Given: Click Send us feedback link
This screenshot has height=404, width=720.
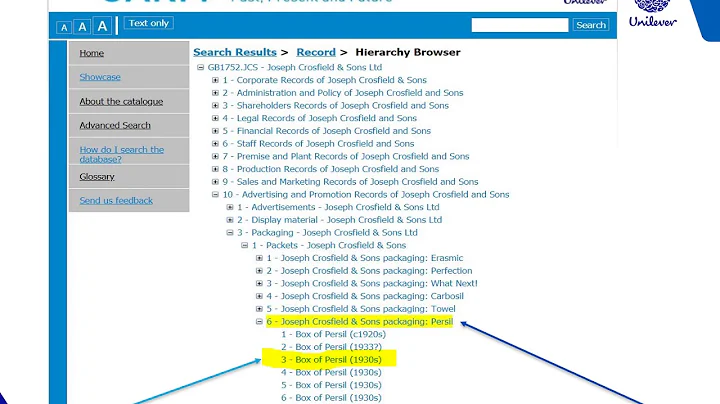Looking at the screenshot, I should click(116, 200).
